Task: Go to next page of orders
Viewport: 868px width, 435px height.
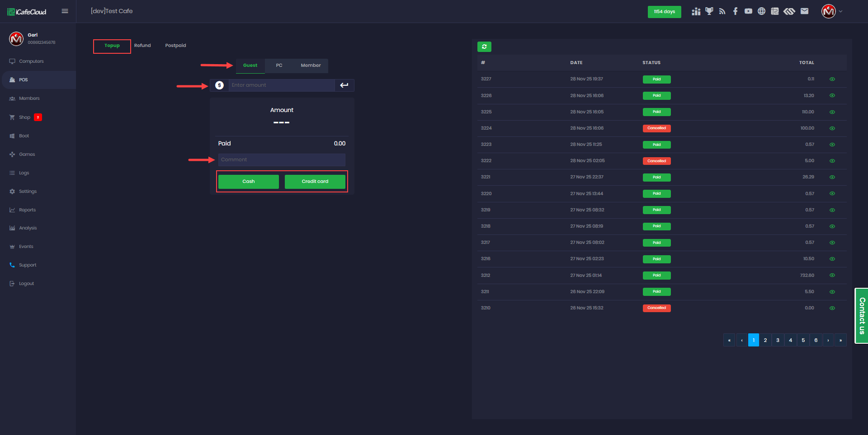Action: coord(828,340)
